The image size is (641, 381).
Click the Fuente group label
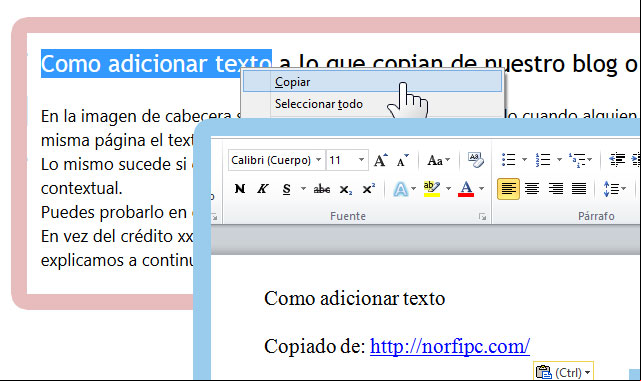pos(348,216)
